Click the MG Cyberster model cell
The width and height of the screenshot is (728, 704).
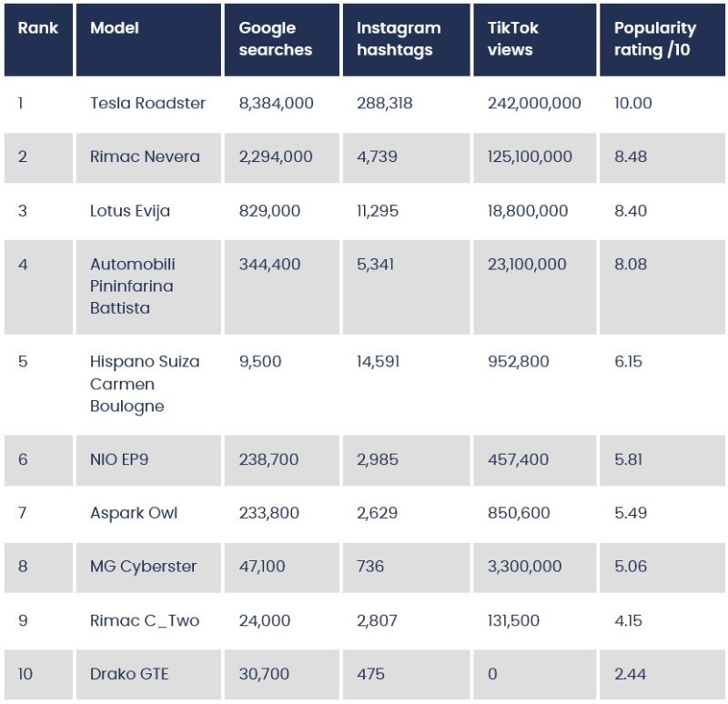point(148,568)
